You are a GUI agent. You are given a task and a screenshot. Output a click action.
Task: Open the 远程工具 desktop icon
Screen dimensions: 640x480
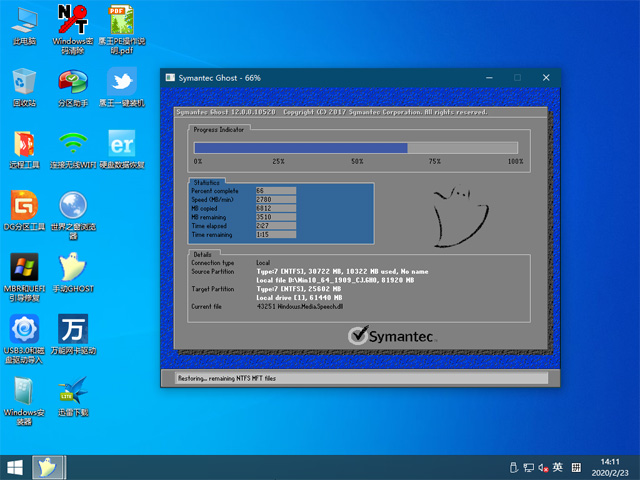(x=24, y=150)
